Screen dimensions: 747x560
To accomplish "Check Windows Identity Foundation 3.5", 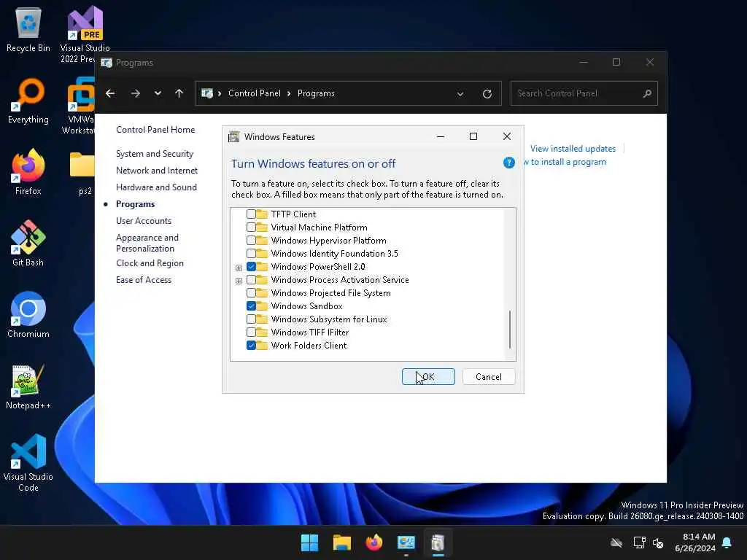I will click(251, 253).
